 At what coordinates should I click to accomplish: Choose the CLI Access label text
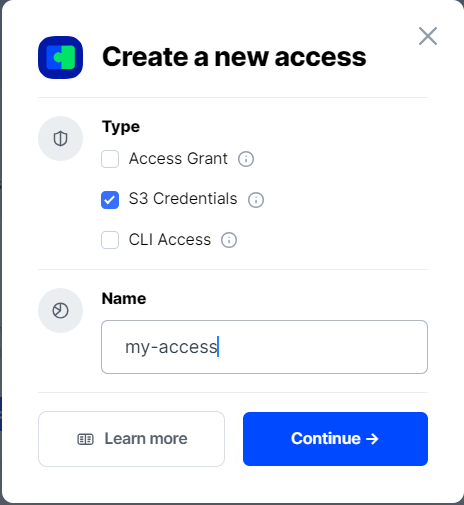click(170, 240)
